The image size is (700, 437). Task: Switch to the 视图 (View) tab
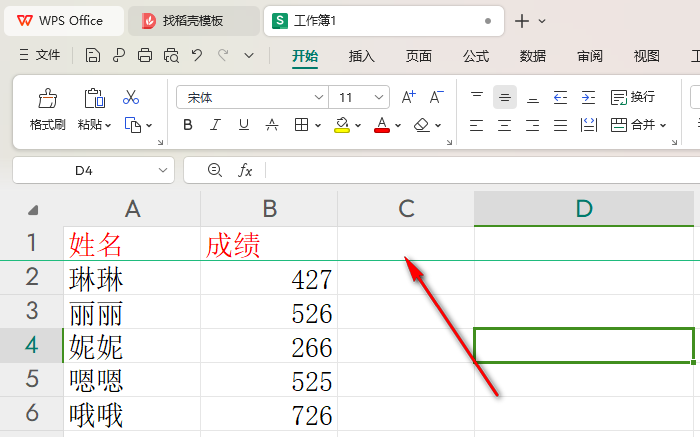646,56
